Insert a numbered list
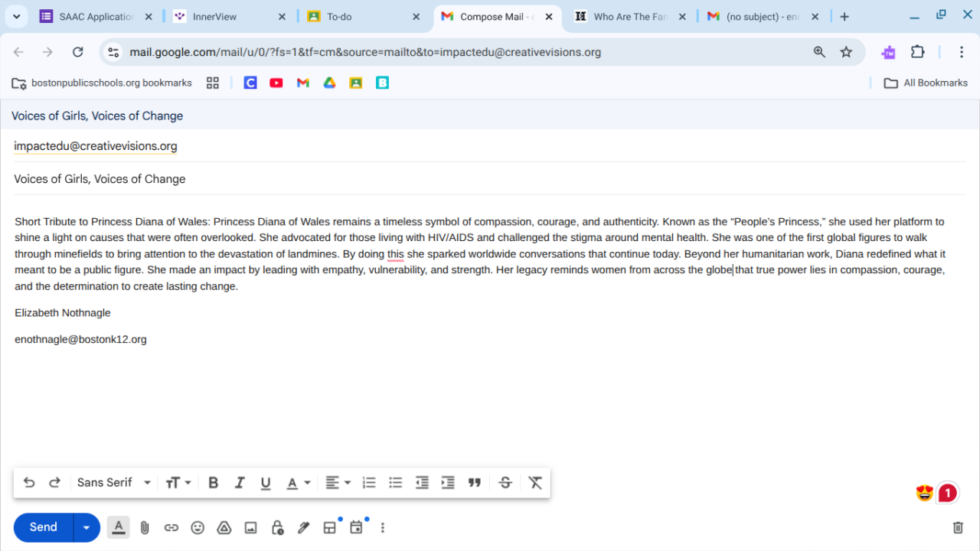The height and width of the screenshot is (551, 980). pyautogui.click(x=369, y=482)
